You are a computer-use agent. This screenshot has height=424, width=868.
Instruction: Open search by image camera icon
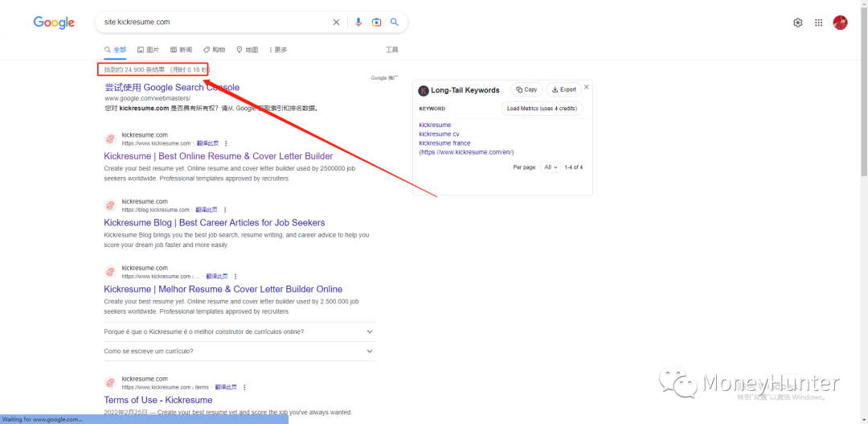coord(376,23)
